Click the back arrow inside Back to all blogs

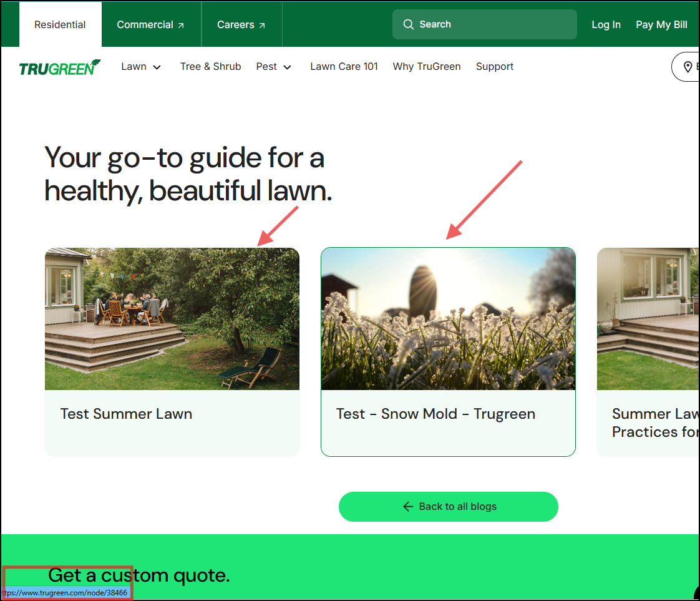tap(409, 506)
